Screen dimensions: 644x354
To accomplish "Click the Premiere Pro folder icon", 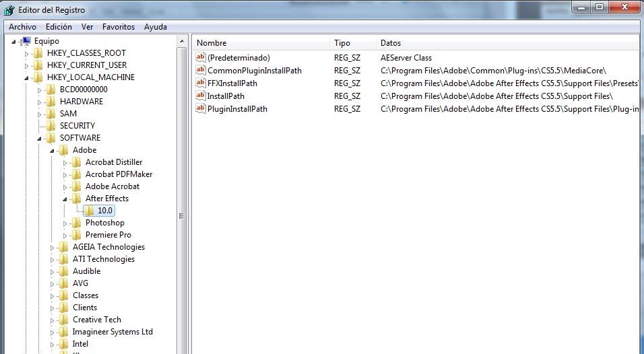I will coord(76,235).
